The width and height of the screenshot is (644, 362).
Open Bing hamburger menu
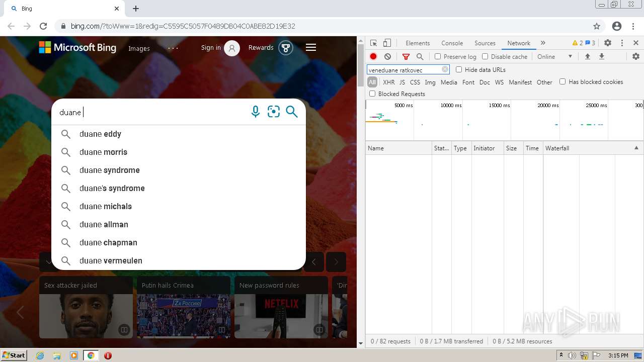(x=311, y=47)
